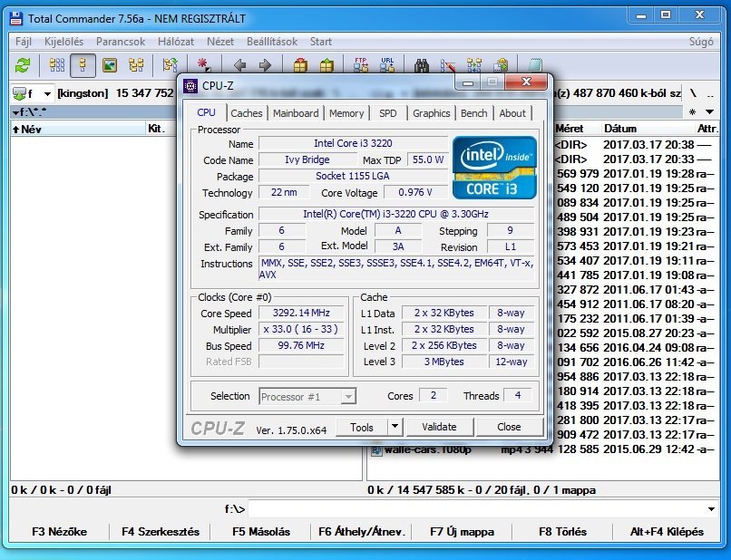The width and height of the screenshot is (731, 560).
Task: Click the green Refresh icon in Total Commander
Action: pos(22,65)
